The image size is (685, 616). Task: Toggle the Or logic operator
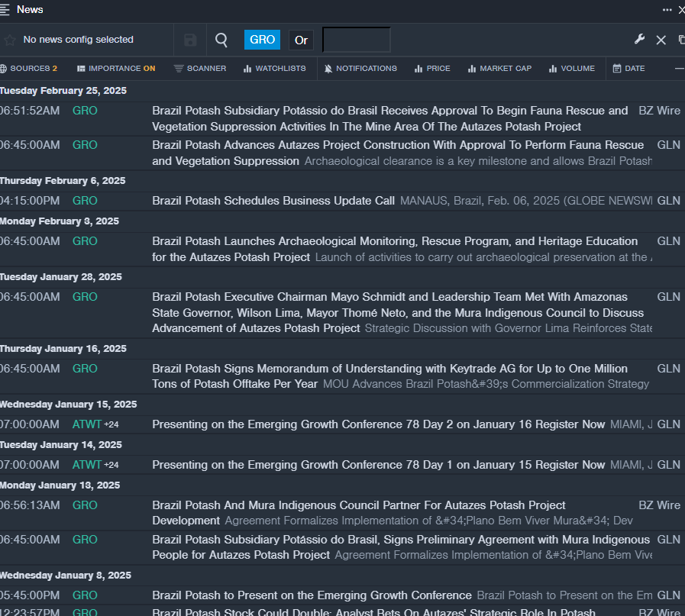[302, 40]
